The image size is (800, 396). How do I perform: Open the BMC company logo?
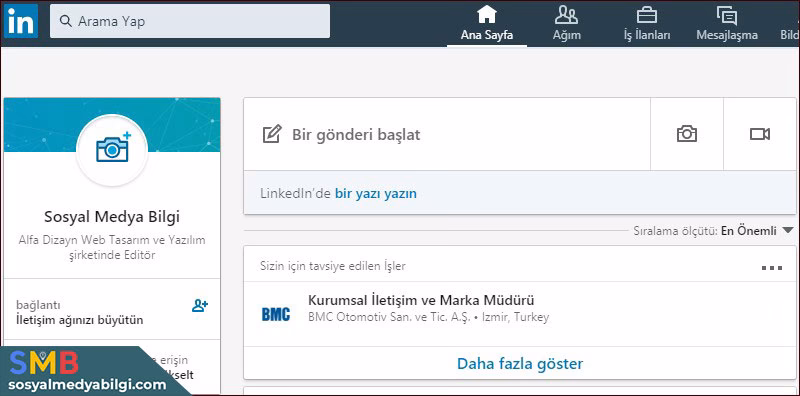tap(276, 314)
